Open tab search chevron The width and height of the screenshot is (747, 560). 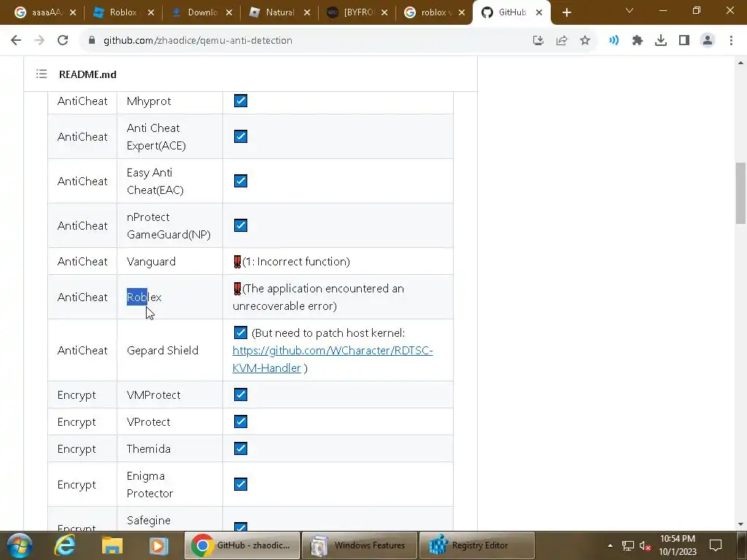coord(630,10)
